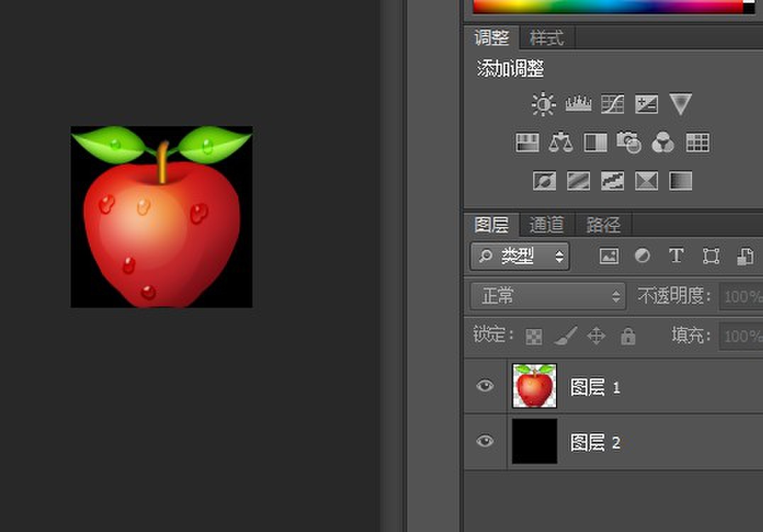The width and height of the screenshot is (763, 532).
Task: Add an Invert adjustment
Action: click(x=545, y=181)
